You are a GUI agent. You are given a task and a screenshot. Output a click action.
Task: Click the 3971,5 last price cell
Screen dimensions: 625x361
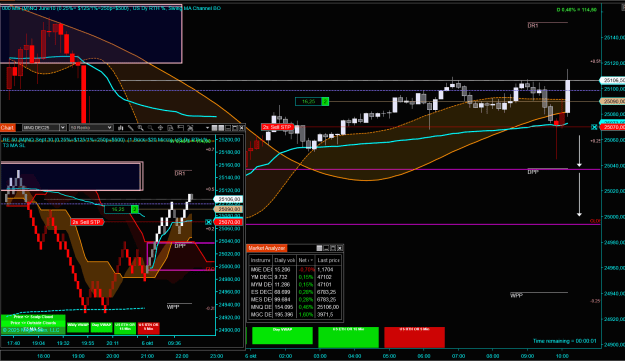[328, 315]
